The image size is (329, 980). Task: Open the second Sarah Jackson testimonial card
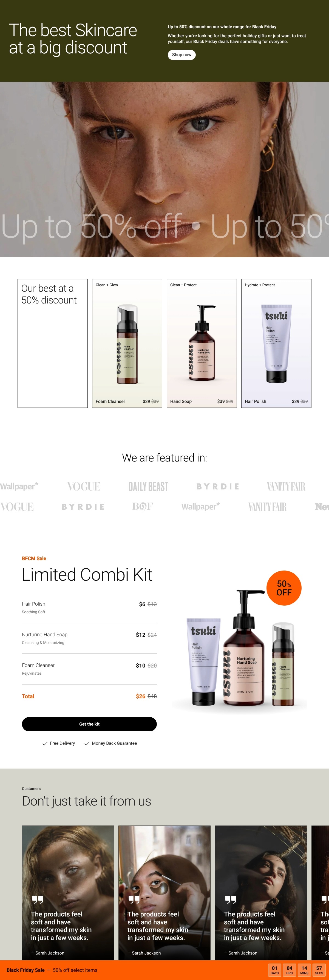point(164,893)
